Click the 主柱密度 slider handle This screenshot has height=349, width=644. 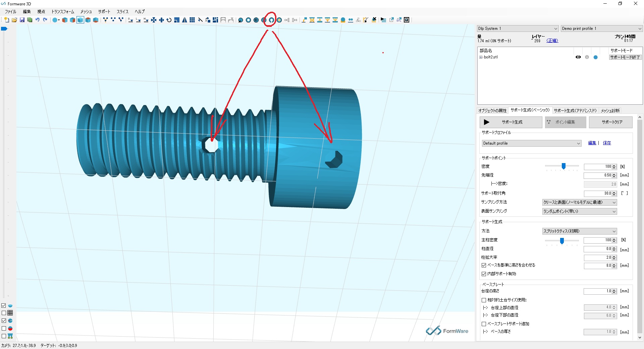[x=562, y=241]
